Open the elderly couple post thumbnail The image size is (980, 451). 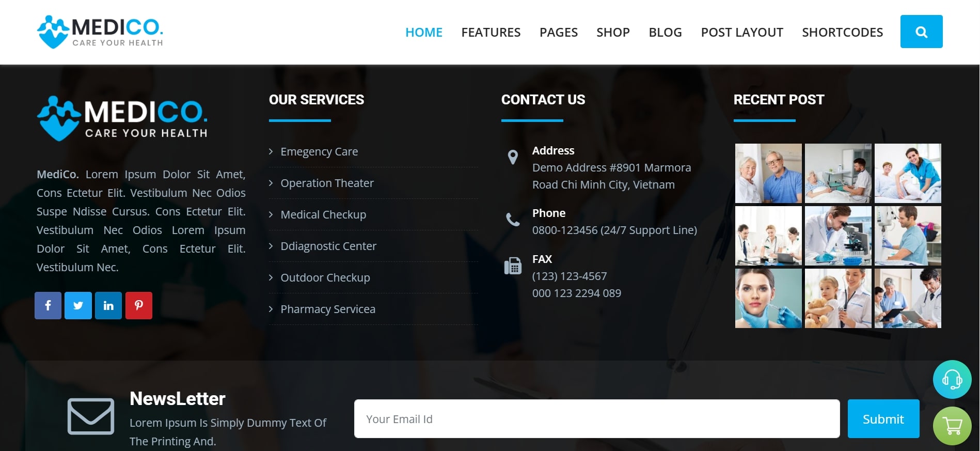[768, 173]
